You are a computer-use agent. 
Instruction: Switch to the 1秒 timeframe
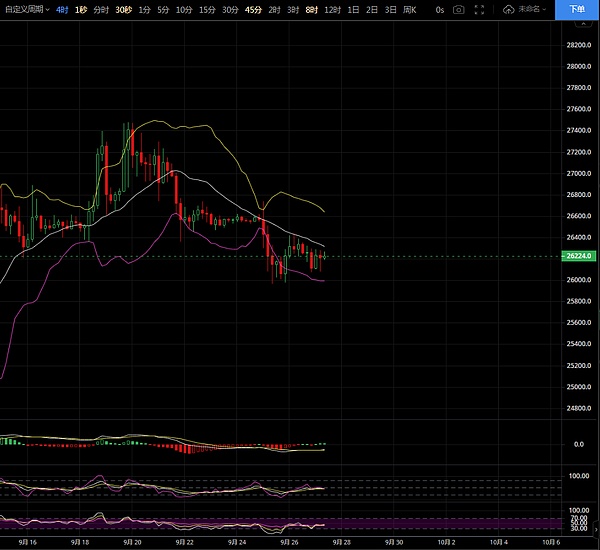point(82,9)
